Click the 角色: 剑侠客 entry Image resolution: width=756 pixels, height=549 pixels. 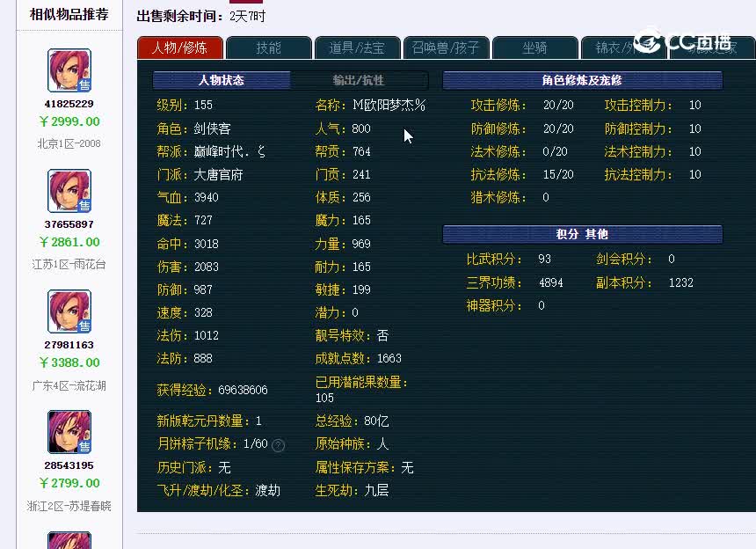click(x=193, y=128)
